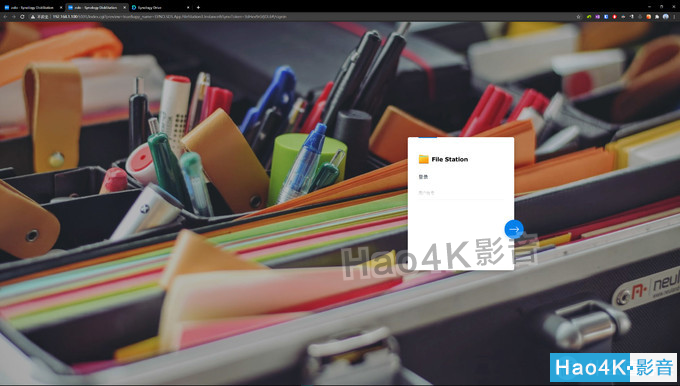Click the purple extension icon in toolbar
680x386 pixels.
[598, 16]
